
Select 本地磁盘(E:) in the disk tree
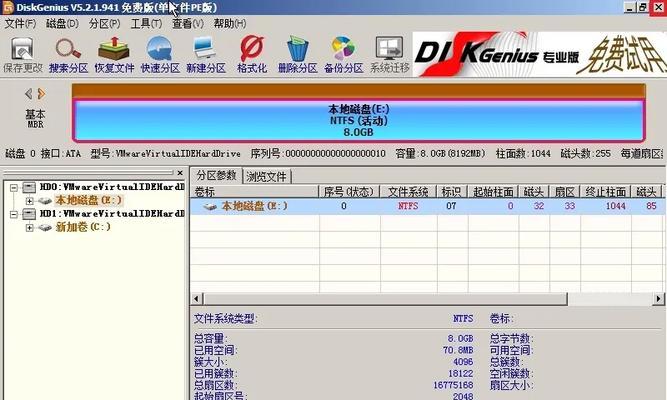pyautogui.click(x=88, y=200)
